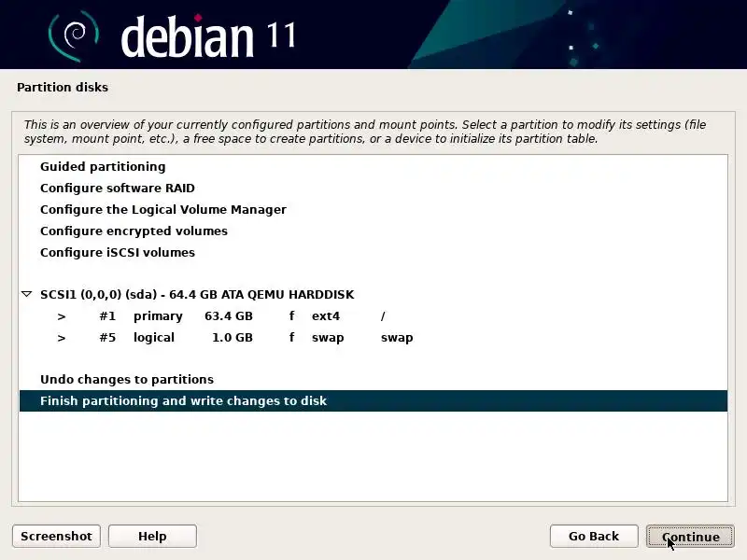Click the '63.4 GB' size value
This screenshot has height=560, width=747.
pyautogui.click(x=229, y=316)
